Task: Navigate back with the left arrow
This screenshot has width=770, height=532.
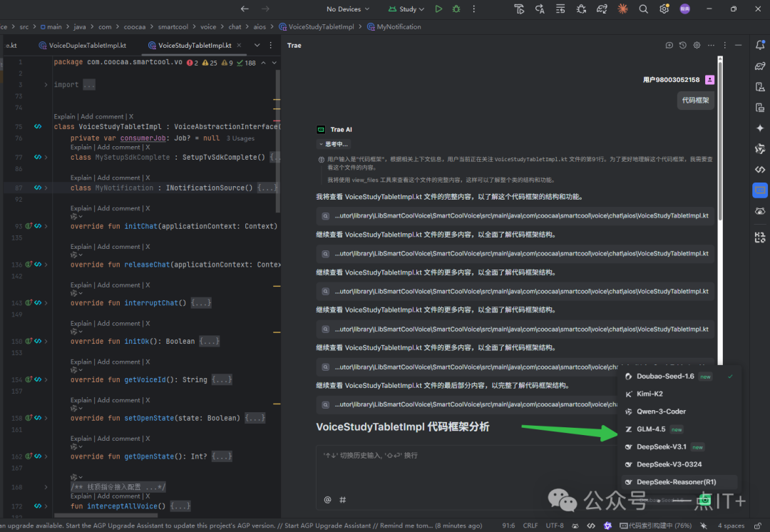Action: (x=245, y=9)
